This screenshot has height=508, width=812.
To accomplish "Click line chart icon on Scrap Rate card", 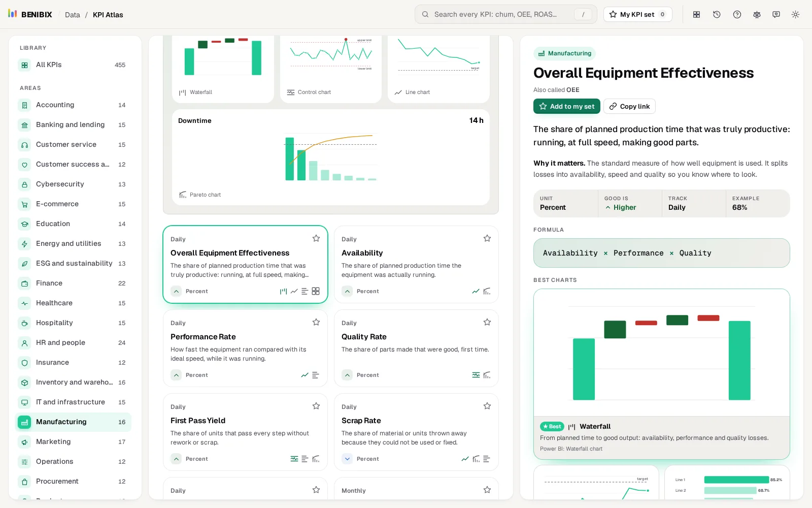I will pos(465,459).
